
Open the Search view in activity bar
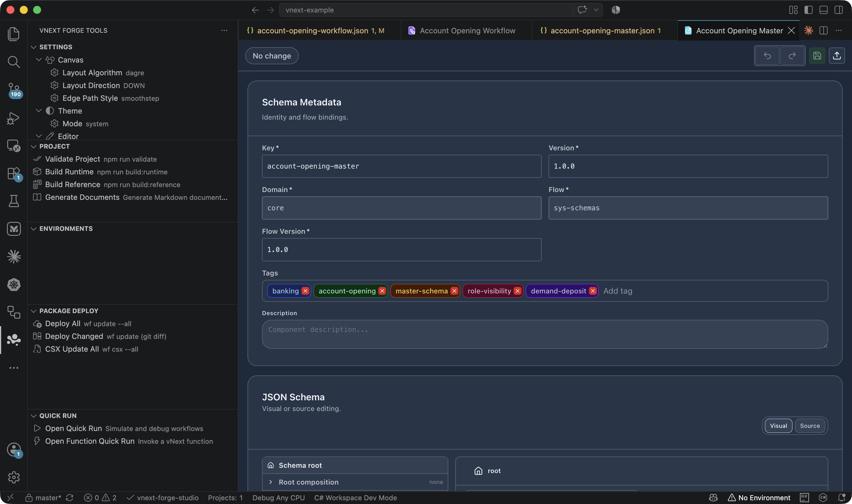pos(14,61)
